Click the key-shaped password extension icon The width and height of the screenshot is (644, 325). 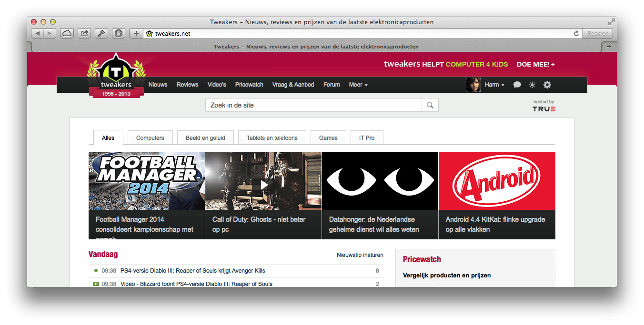[101, 33]
